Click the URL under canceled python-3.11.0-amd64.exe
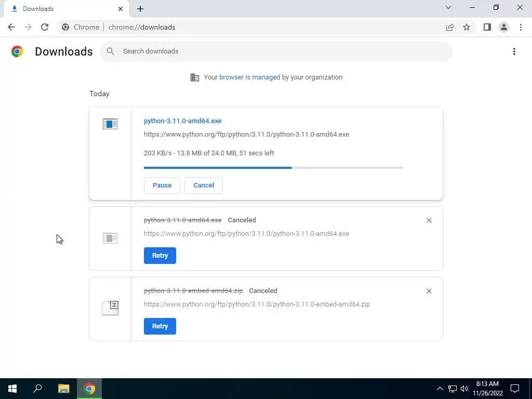The width and height of the screenshot is (532, 399). coord(246,234)
